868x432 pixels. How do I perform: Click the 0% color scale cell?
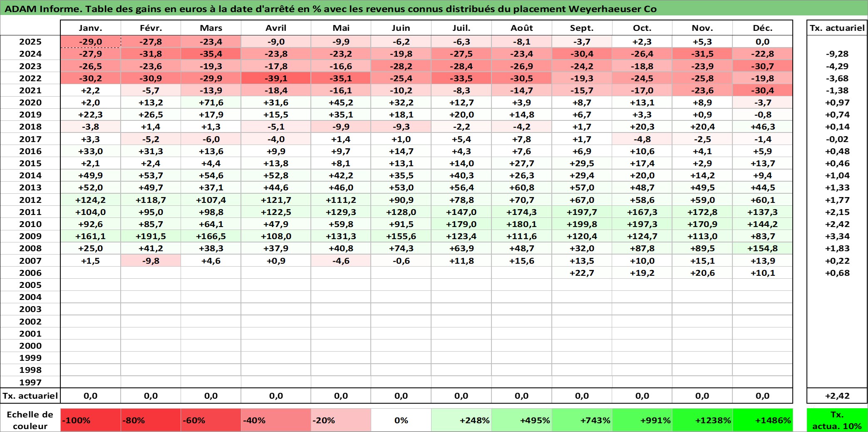click(401, 420)
